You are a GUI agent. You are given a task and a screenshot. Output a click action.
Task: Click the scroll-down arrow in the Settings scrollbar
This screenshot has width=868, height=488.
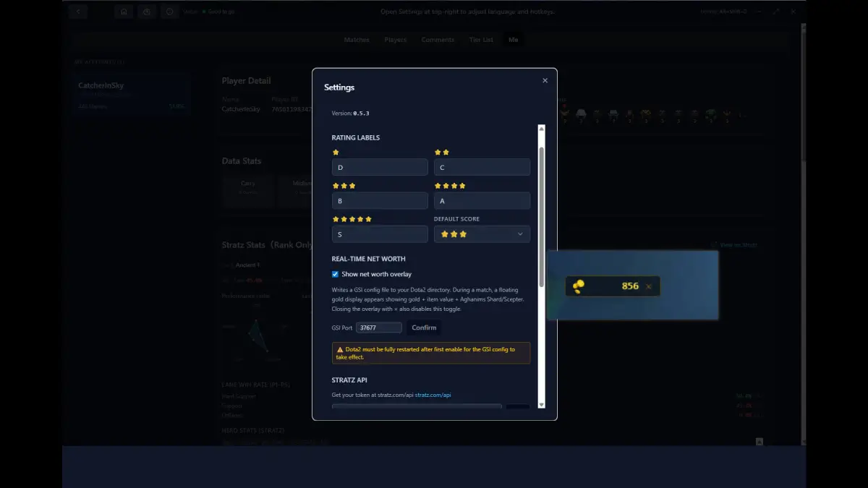542,404
